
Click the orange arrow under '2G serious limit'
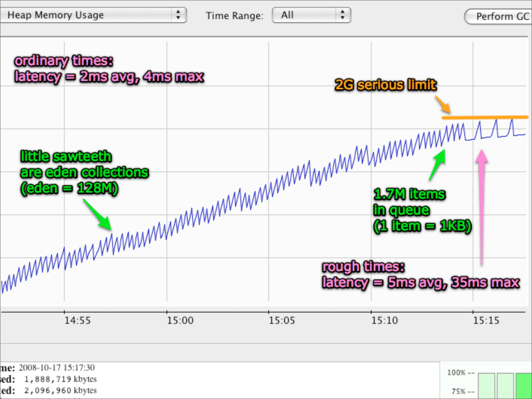tap(443, 105)
